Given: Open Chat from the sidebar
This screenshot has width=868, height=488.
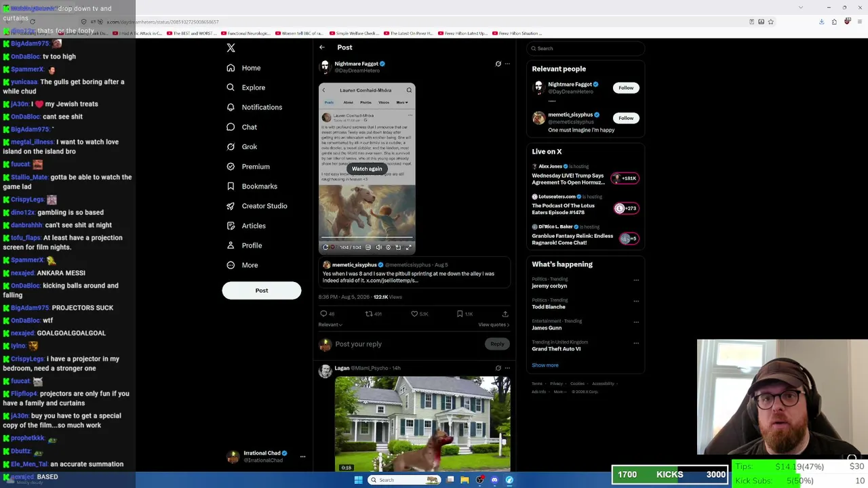Looking at the screenshot, I should coord(241,127).
